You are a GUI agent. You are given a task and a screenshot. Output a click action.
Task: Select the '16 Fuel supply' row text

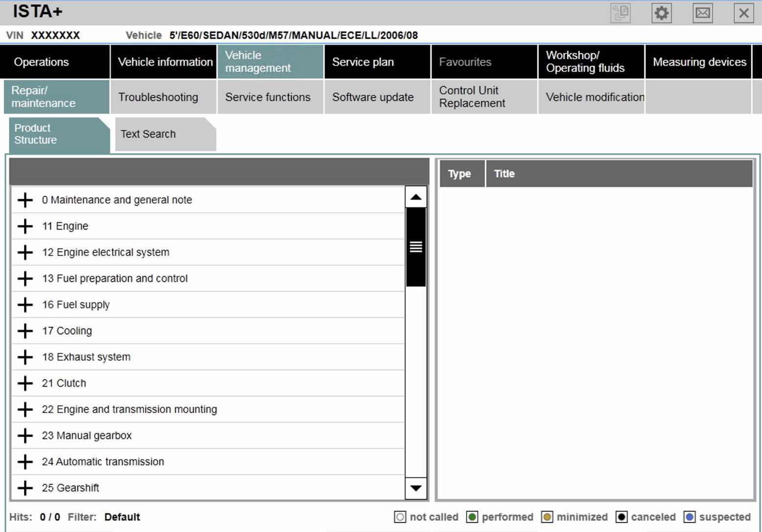76,305
